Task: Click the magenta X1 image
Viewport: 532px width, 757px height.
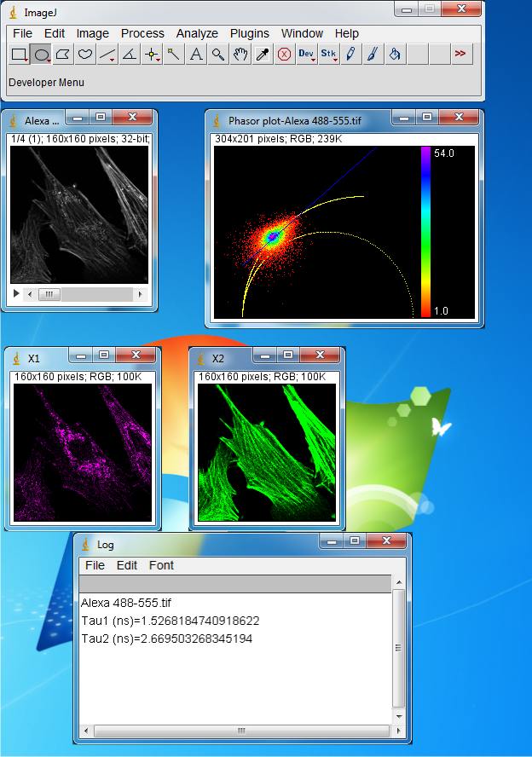Action: [83, 453]
